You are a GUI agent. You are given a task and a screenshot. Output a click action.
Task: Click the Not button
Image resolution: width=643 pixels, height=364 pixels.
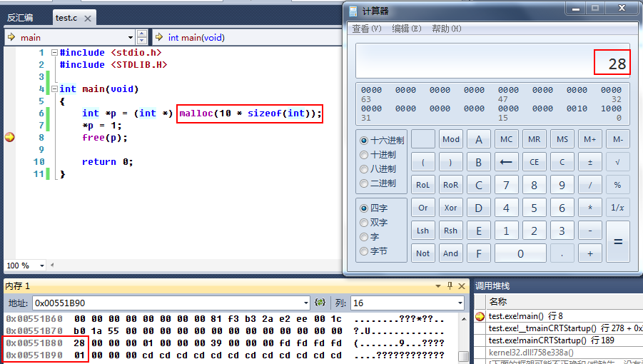pos(422,253)
